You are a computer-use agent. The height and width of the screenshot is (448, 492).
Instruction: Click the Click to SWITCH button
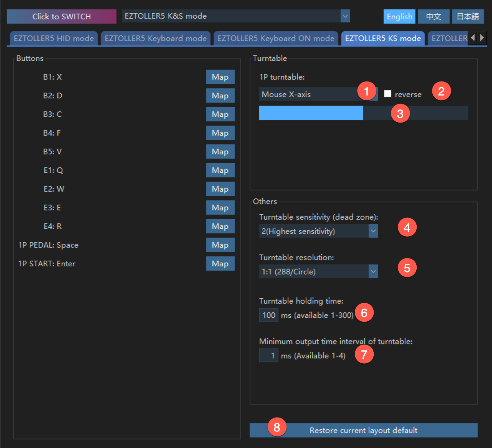point(62,16)
